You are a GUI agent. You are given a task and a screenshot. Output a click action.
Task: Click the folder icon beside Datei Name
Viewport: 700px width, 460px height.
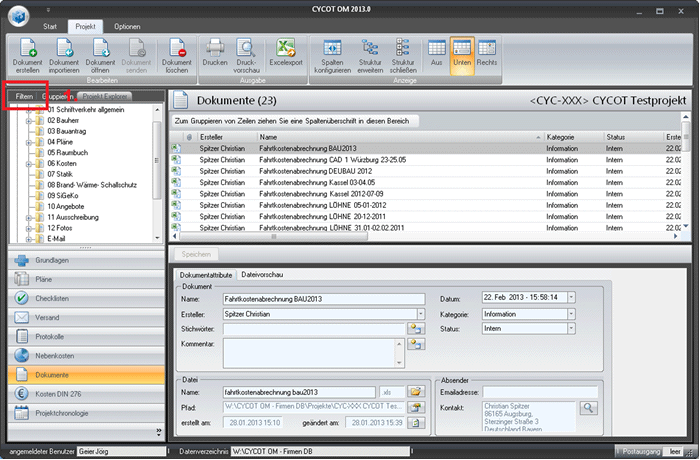click(416, 392)
